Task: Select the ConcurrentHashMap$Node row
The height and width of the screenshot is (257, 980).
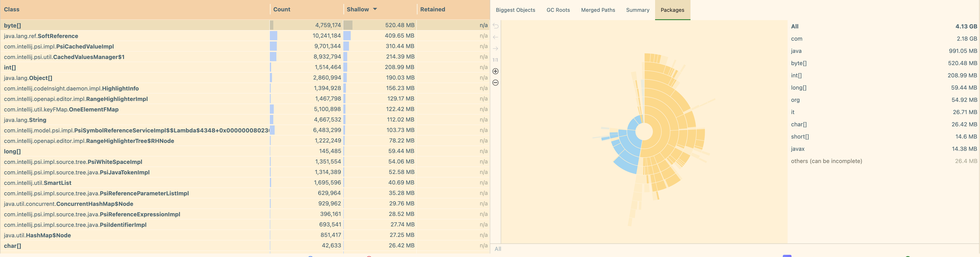Action: [x=245, y=204]
